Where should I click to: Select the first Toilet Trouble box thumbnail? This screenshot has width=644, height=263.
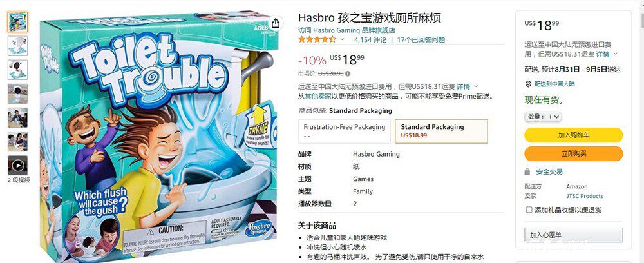point(17,22)
